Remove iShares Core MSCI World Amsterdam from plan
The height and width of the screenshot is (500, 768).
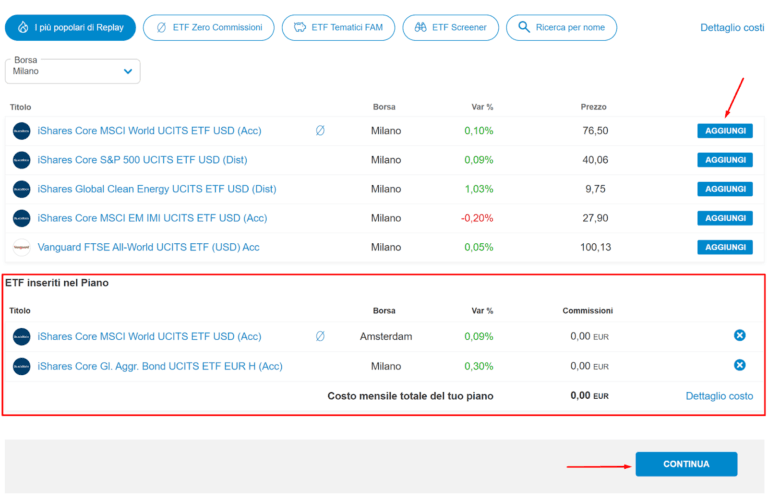(x=740, y=336)
